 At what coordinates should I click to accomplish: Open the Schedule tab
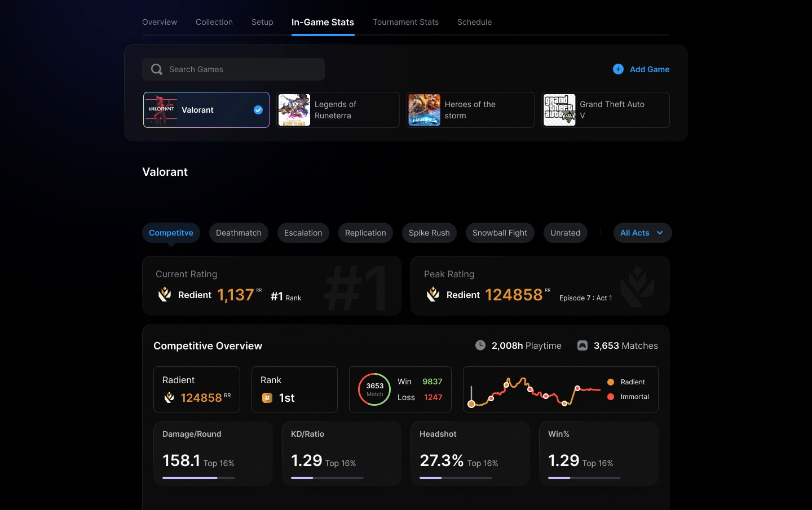point(474,22)
